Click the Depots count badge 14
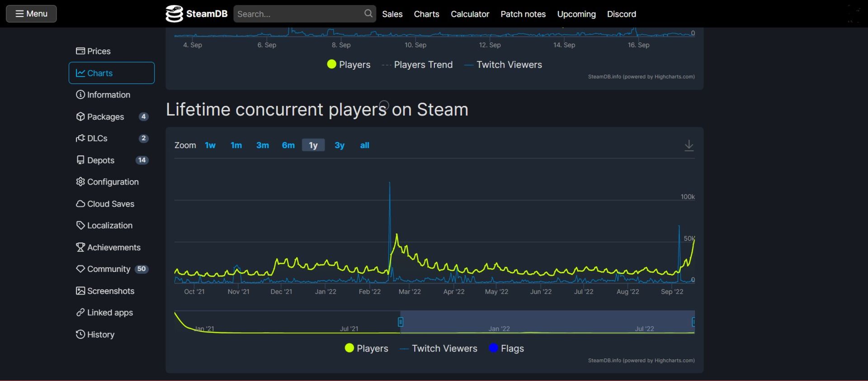This screenshot has width=868, height=381. click(x=142, y=160)
